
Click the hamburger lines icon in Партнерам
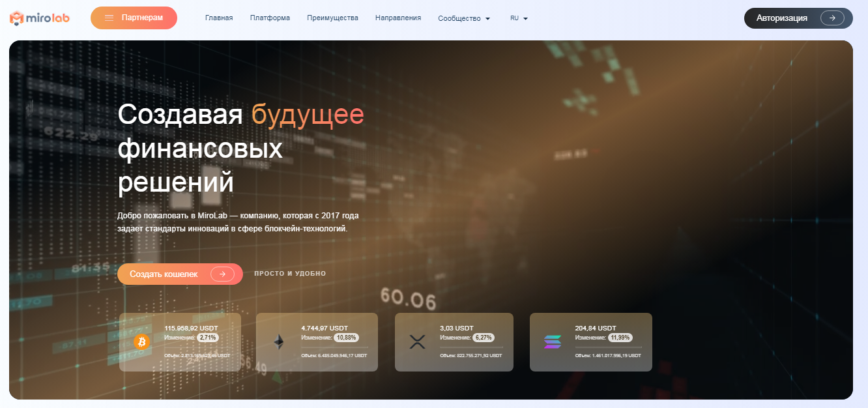[109, 18]
